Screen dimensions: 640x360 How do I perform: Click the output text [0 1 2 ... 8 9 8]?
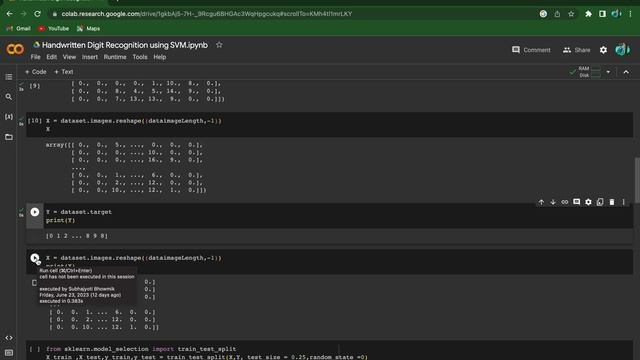[x=77, y=236]
